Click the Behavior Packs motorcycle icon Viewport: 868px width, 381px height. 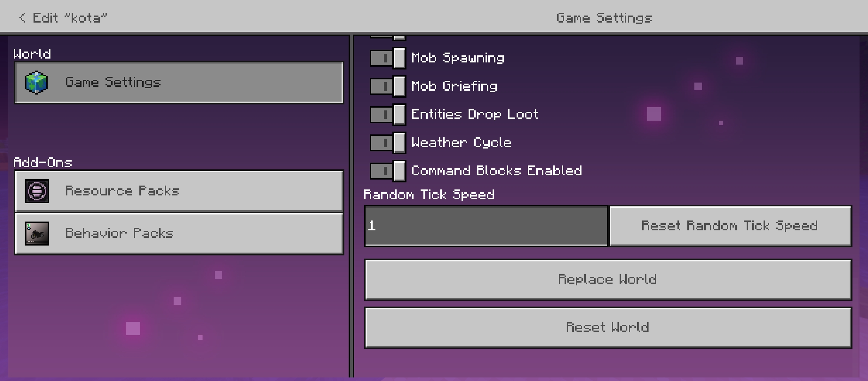(x=37, y=234)
